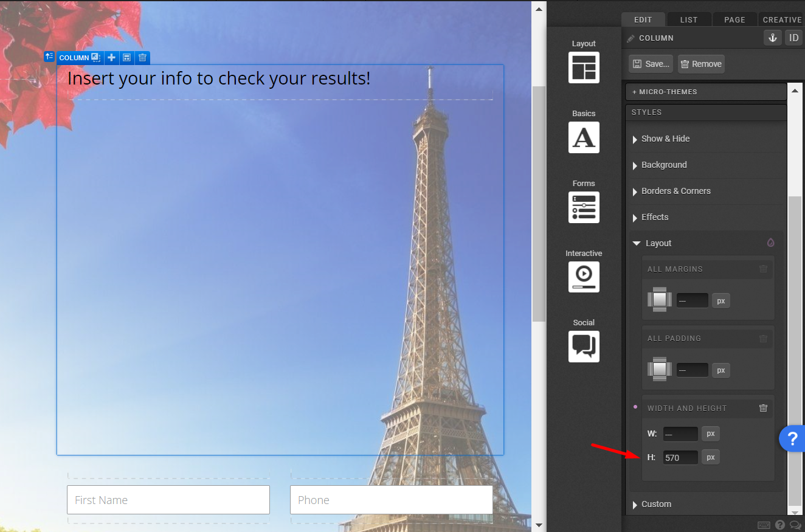Click the styles panel scrollbar thumb

pos(795,351)
